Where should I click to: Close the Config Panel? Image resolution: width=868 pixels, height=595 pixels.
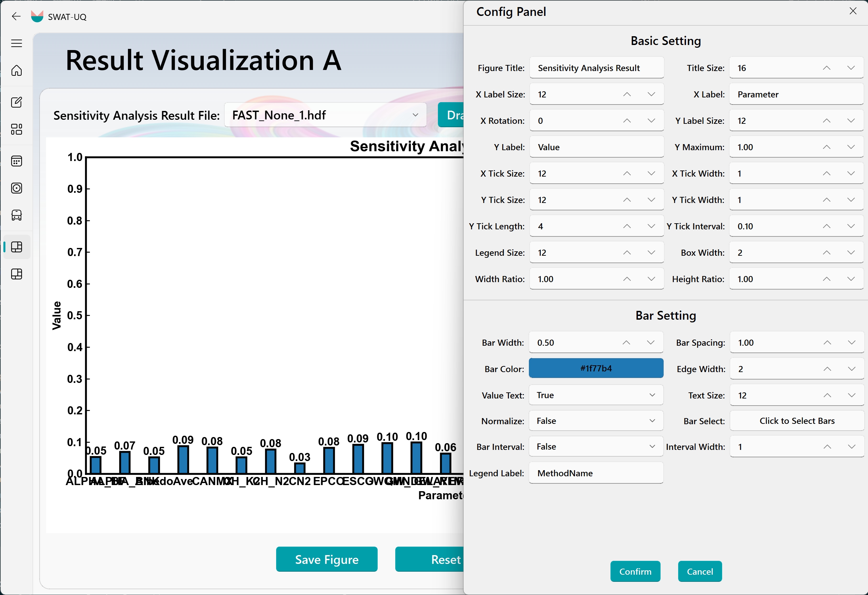[853, 11]
